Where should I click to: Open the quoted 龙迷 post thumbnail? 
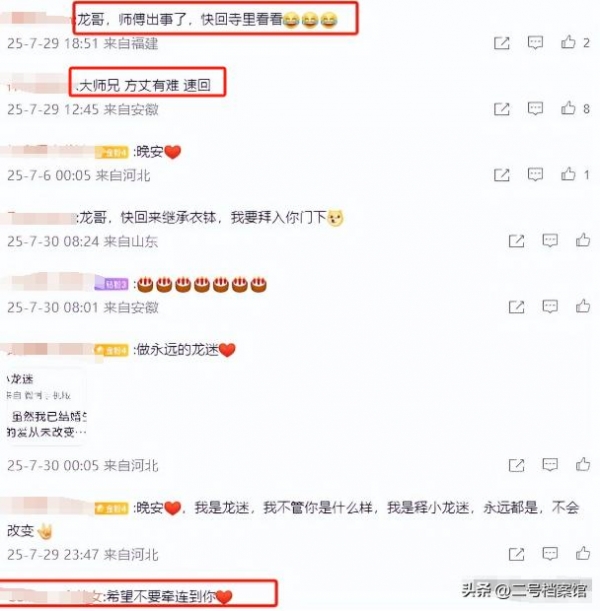46,406
